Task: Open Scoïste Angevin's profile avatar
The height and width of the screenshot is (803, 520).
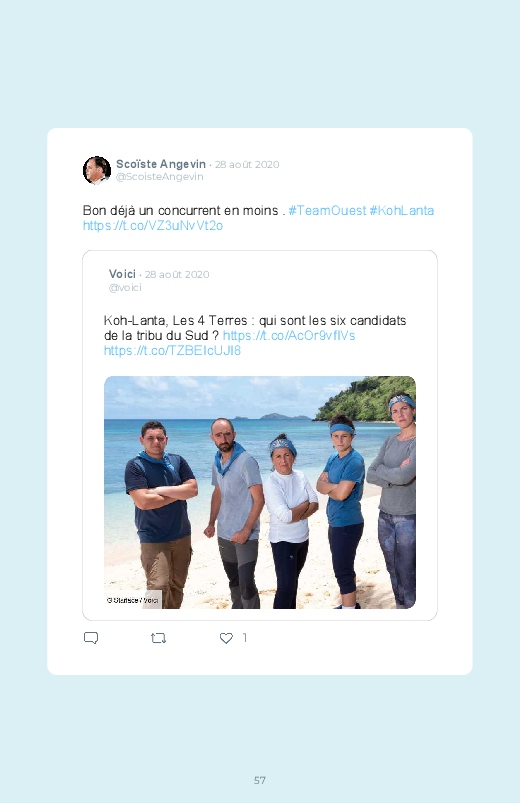Action: tap(97, 170)
